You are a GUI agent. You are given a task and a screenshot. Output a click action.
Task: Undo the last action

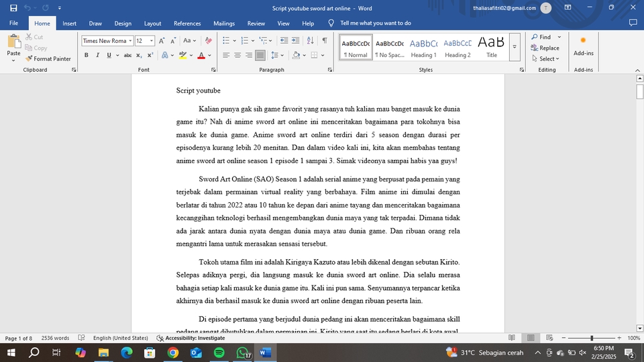pyautogui.click(x=27, y=8)
